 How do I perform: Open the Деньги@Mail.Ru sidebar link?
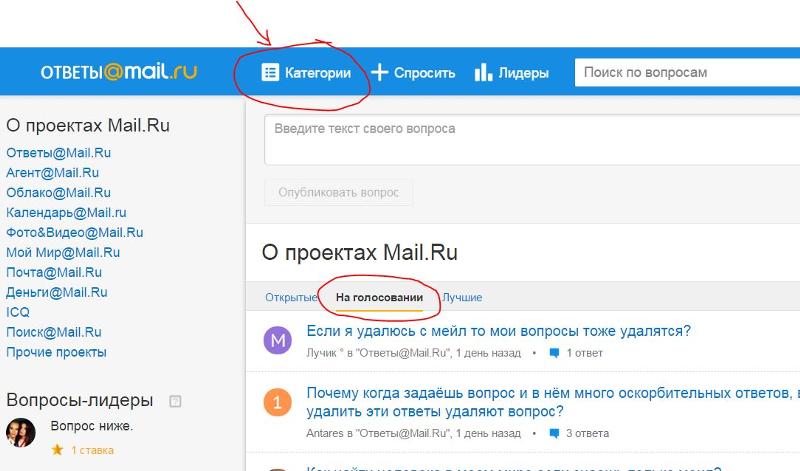[57, 292]
